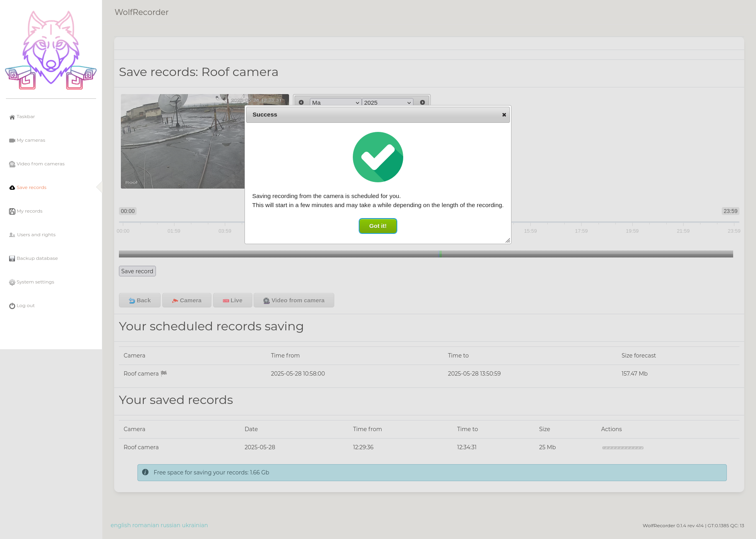Click the Taskbar home icon
756x539 pixels.
coord(12,117)
